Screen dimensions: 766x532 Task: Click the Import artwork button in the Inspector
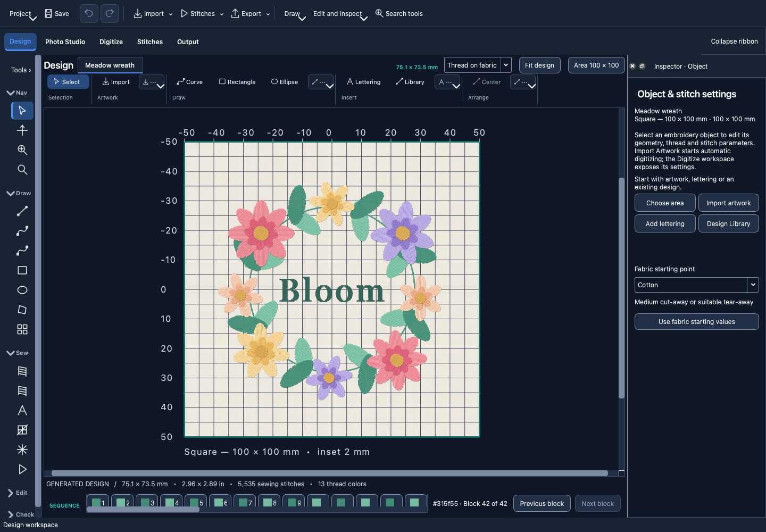[728, 203]
